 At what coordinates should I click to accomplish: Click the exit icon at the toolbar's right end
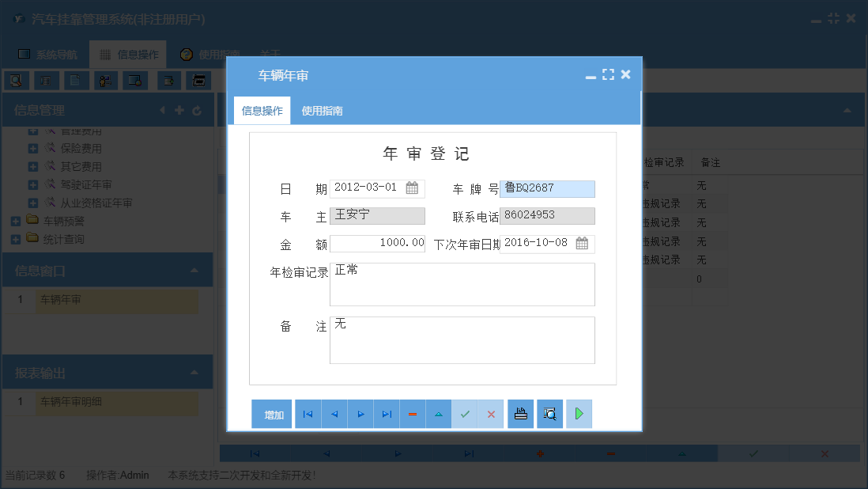click(198, 80)
